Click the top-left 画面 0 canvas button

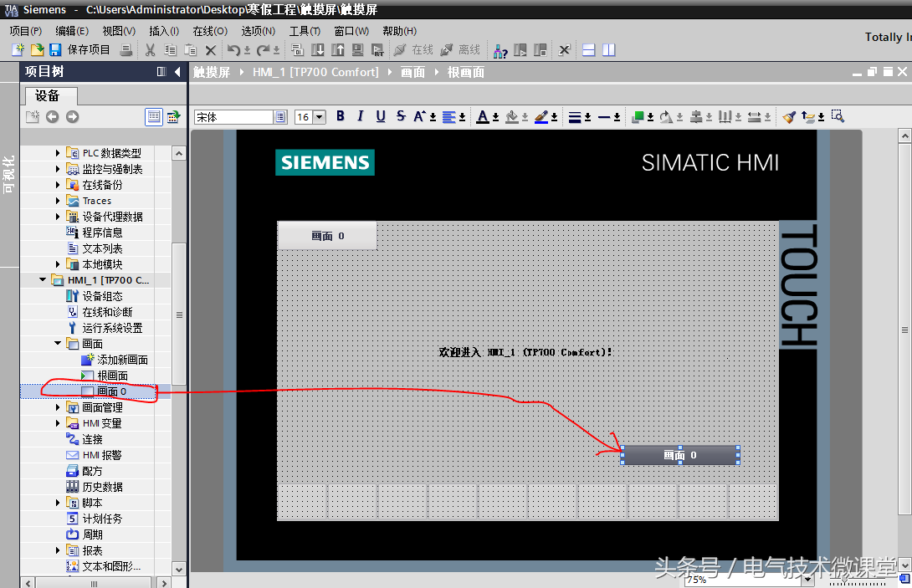click(327, 236)
